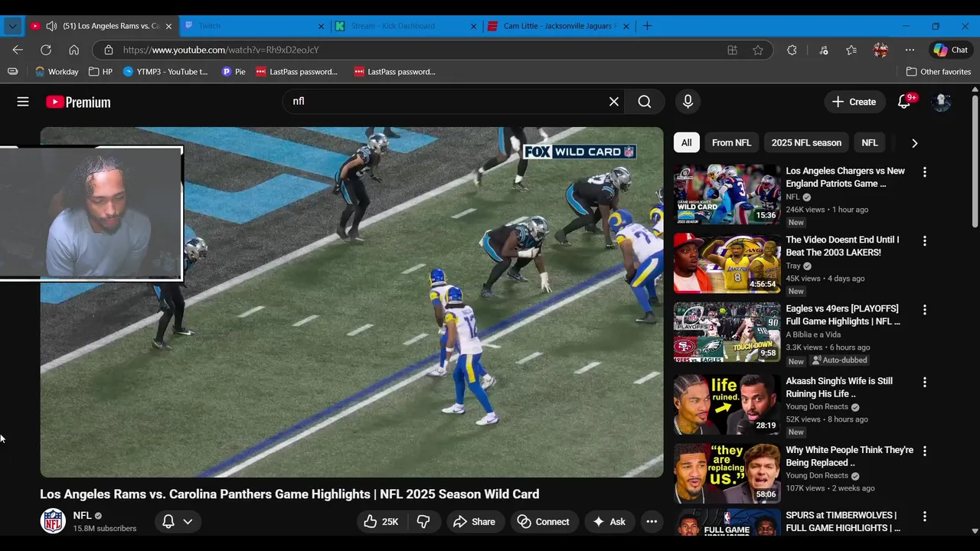Screen dimensions: 980x551
Task: Expand the tab actions dropdown arrow
Action: pos(12,26)
